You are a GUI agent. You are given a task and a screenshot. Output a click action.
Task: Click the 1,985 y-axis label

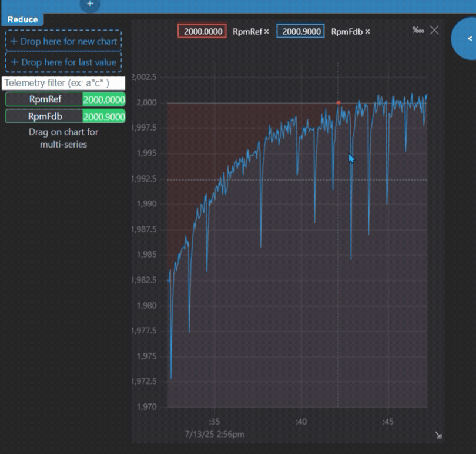pyautogui.click(x=147, y=254)
